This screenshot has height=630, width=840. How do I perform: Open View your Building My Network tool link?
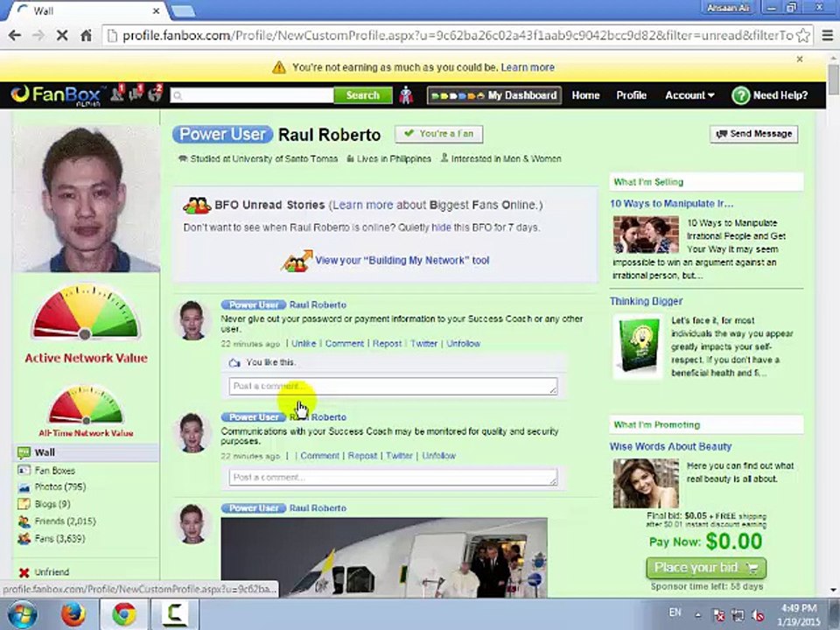tap(402, 261)
